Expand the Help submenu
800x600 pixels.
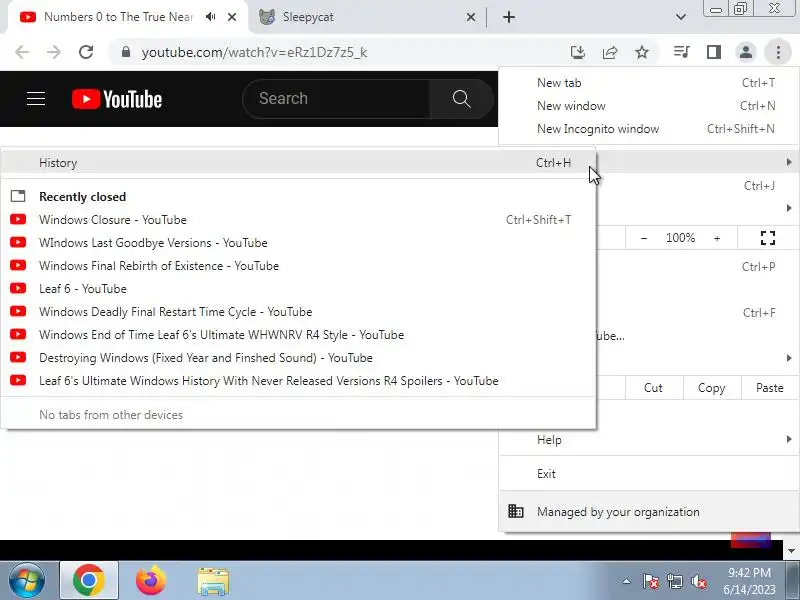pos(649,440)
